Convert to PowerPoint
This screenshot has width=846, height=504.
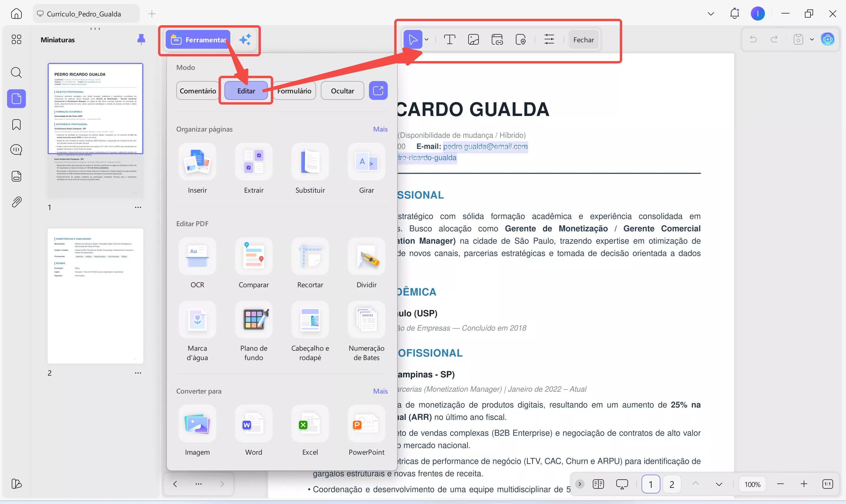[366, 431]
